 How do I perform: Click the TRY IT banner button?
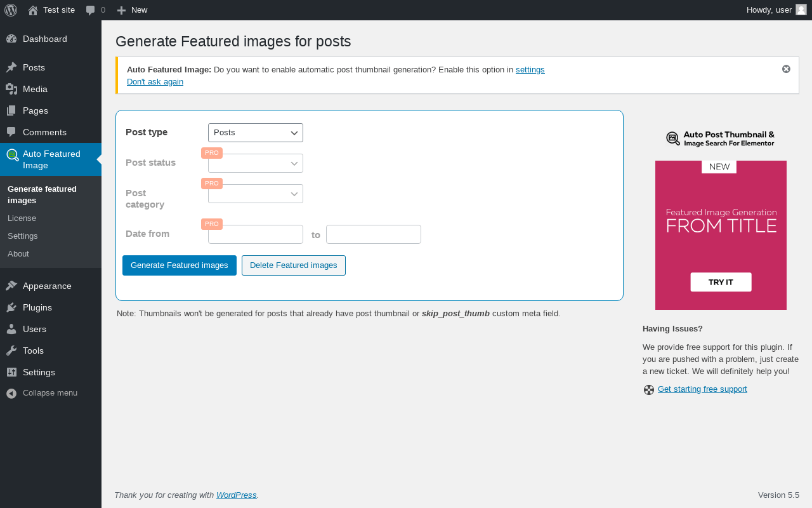pos(721,282)
